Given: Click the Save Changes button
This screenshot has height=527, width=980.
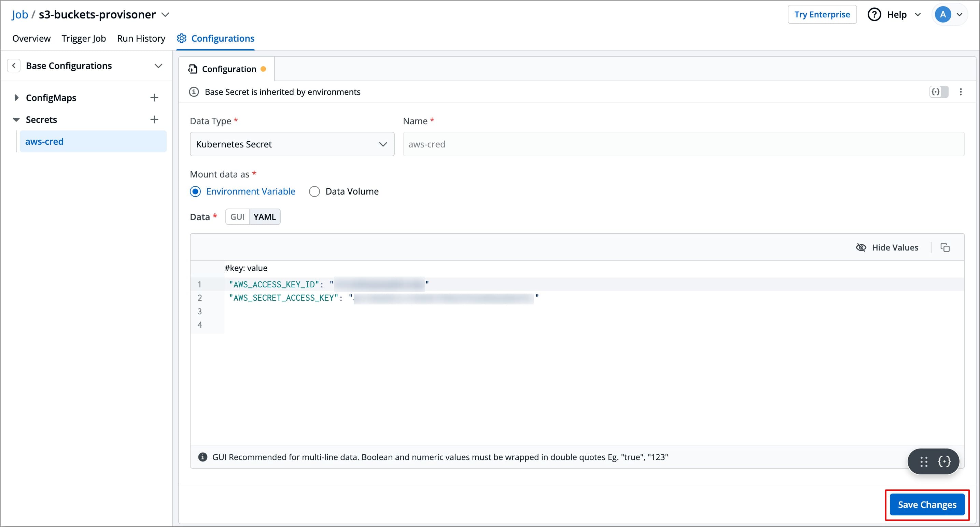Looking at the screenshot, I should 927,504.
